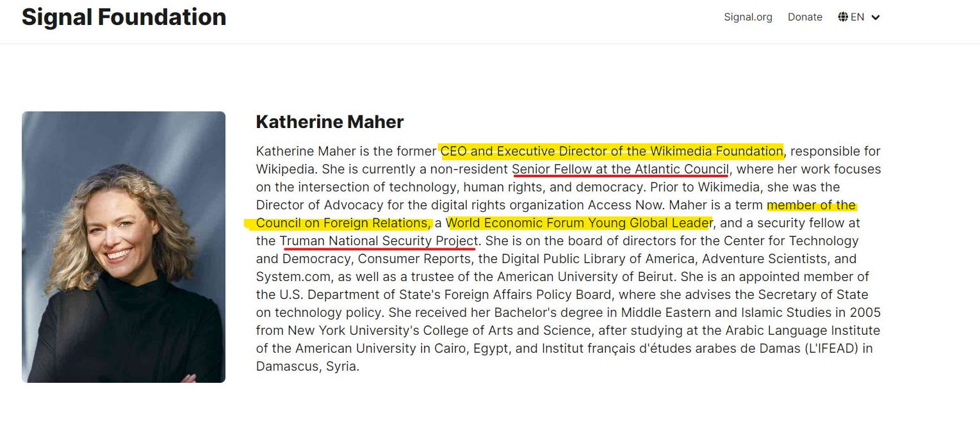Expand the EN language chevron
The width and height of the screenshot is (980, 443).
[x=876, y=17]
